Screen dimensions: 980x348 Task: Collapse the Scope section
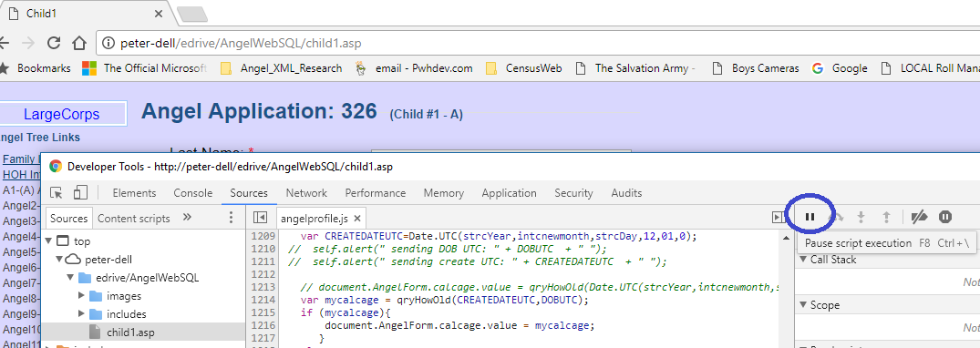[x=803, y=305]
